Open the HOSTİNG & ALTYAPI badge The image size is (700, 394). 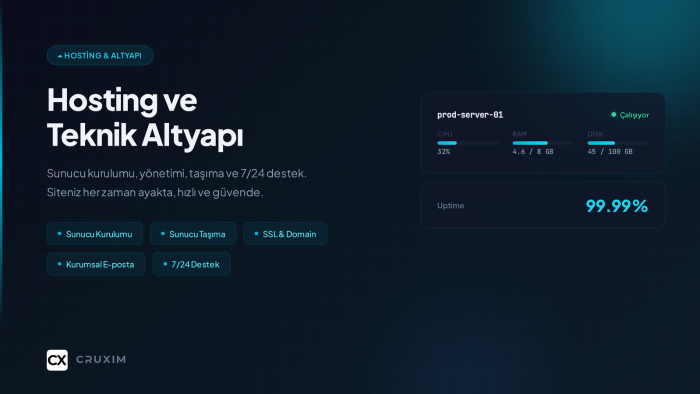(x=100, y=55)
